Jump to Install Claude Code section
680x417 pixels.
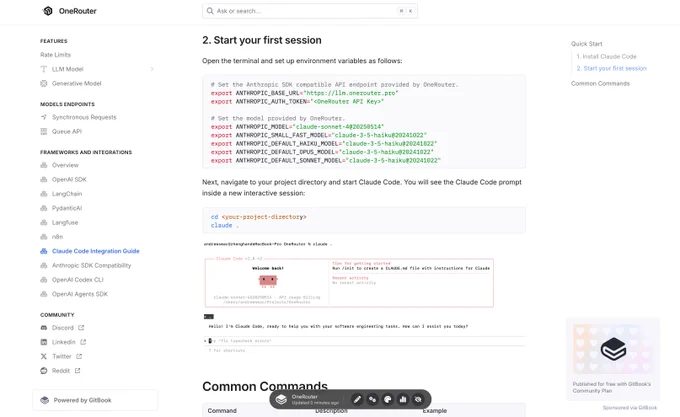pos(606,56)
